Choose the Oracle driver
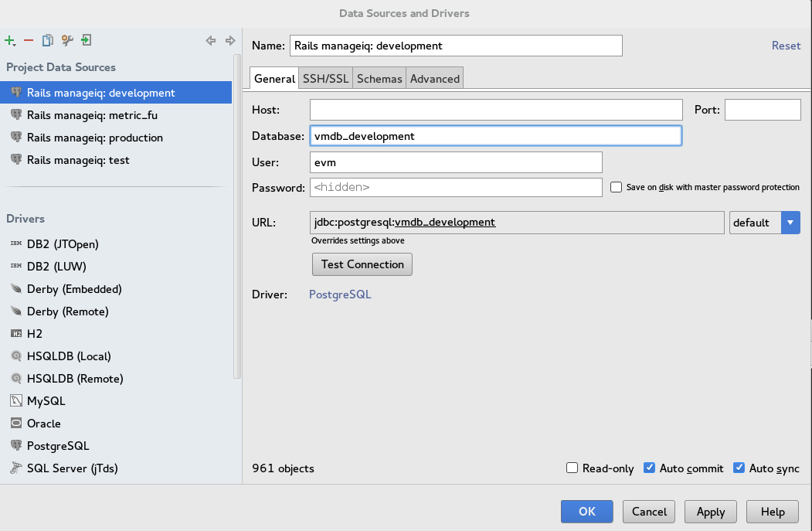This screenshot has width=812, height=531. [116, 424]
